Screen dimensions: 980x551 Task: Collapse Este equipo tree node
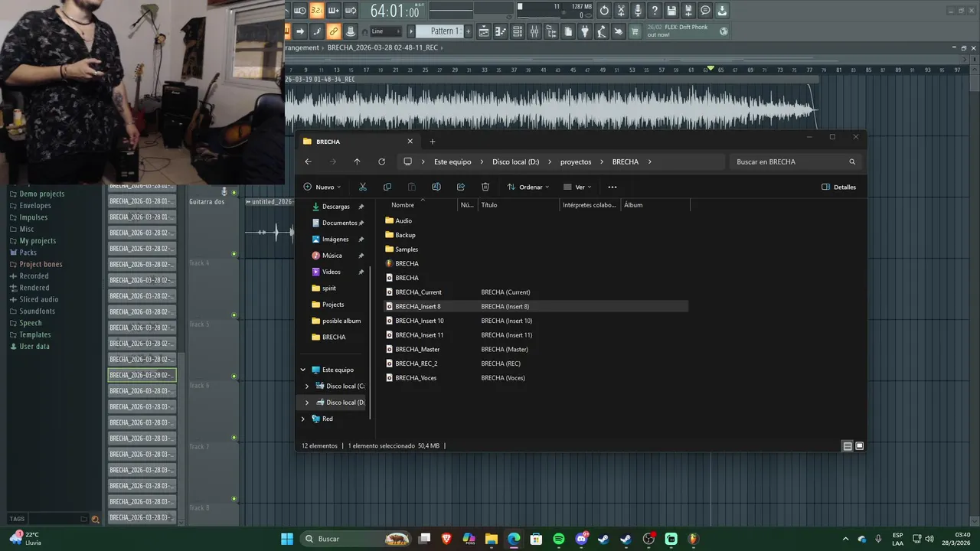tap(303, 370)
